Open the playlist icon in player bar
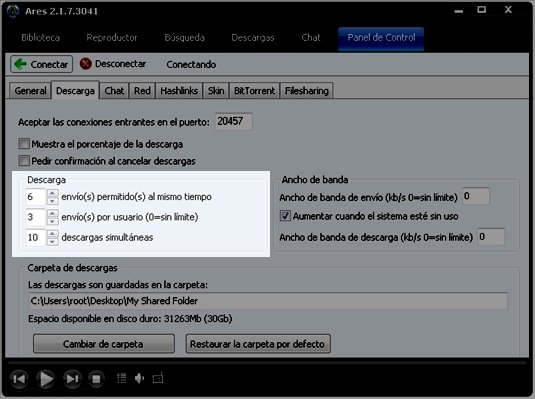This screenshot has height=399, width=535. 121,378
